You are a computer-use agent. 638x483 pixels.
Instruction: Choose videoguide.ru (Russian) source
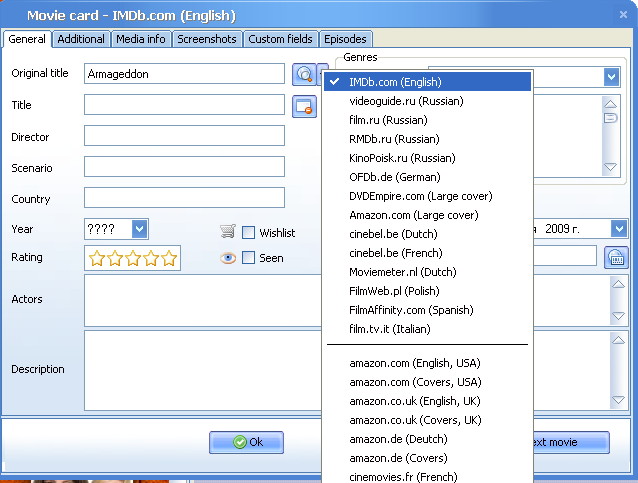[427, 101]
